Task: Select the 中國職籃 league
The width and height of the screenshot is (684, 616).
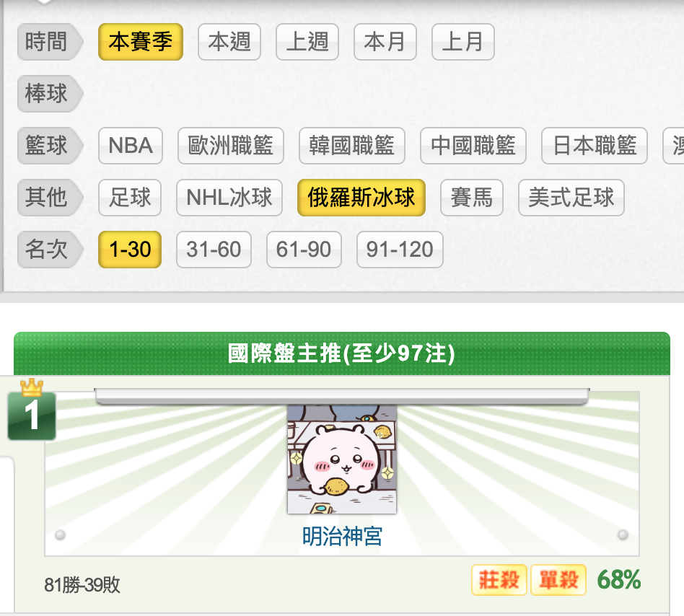Action: point(473,146)
